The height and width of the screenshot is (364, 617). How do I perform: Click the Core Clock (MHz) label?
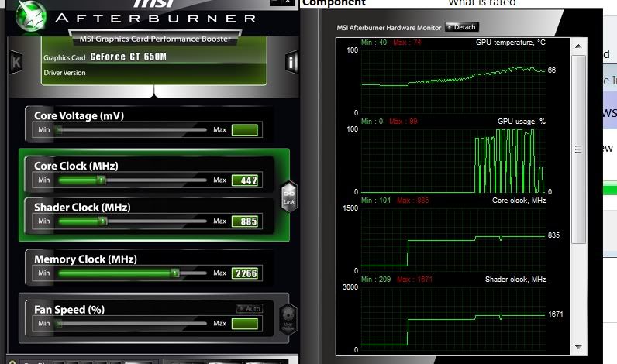[76, 166]
